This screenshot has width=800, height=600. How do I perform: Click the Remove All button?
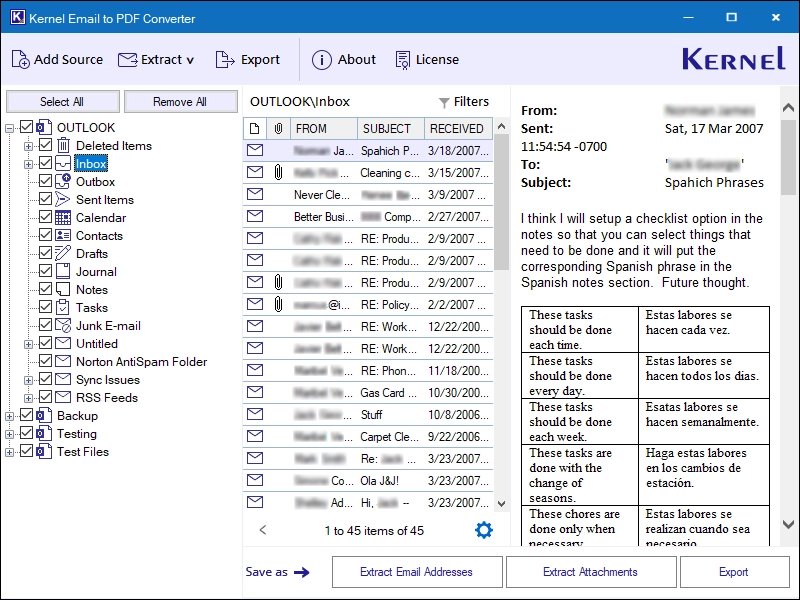180,102
